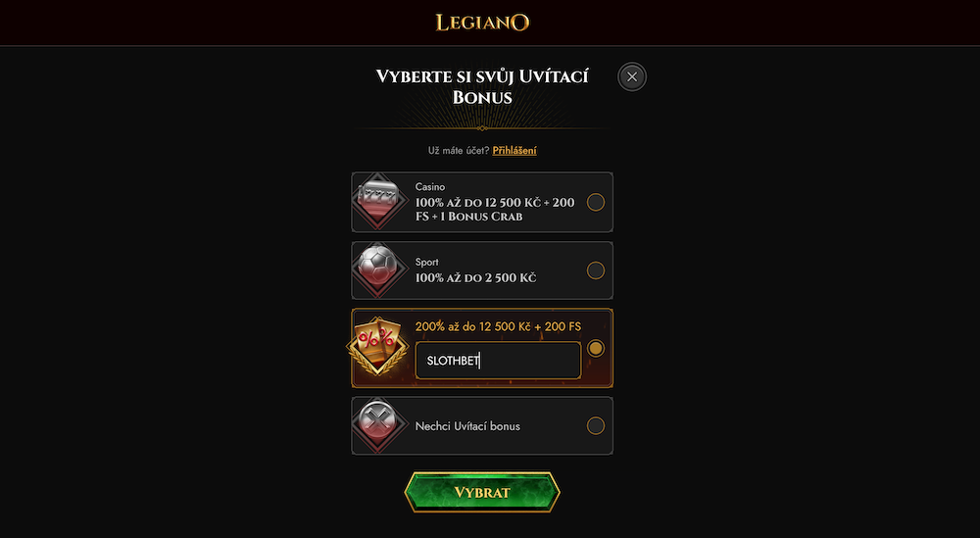The width and height of the screenshot is (980, 538).
Task: Close the welcome bonus dialog
Action: (x=632, y=76)
